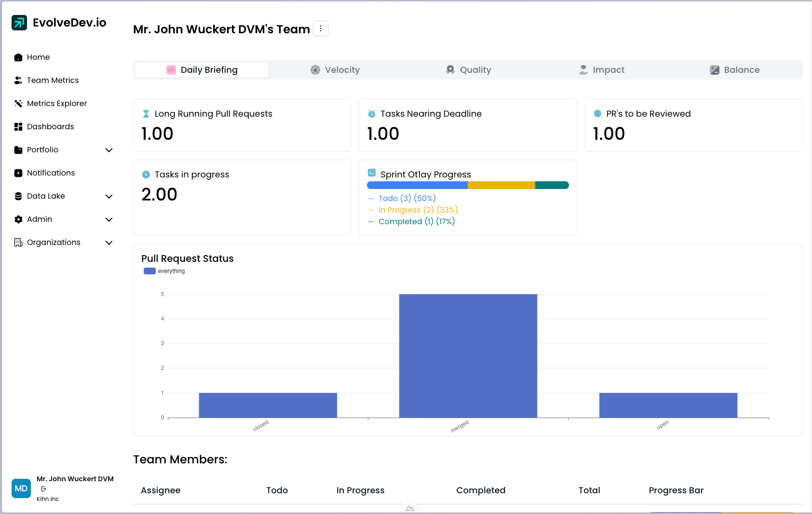The width and height of the screenshot is (812, 514).
Task: Click the Notifications sidebar icon
Action: tap(18, 173)
